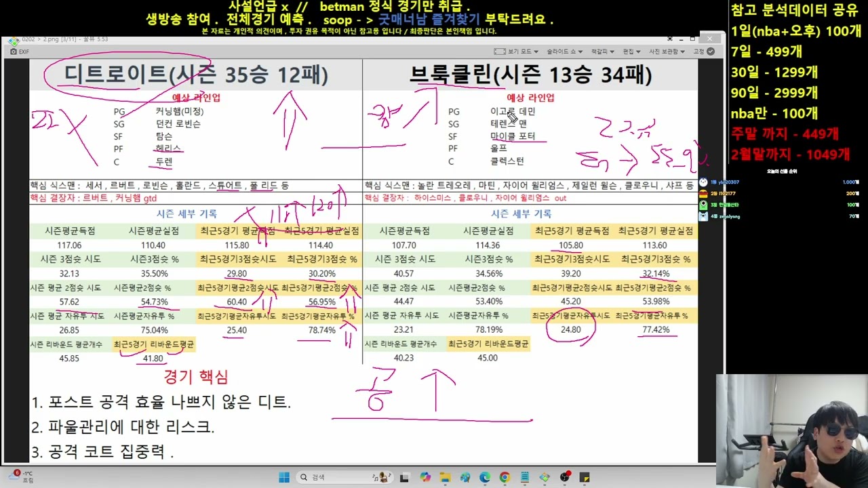
Task: Open the weather widget showing -1°C
Action: pos(20,476)
